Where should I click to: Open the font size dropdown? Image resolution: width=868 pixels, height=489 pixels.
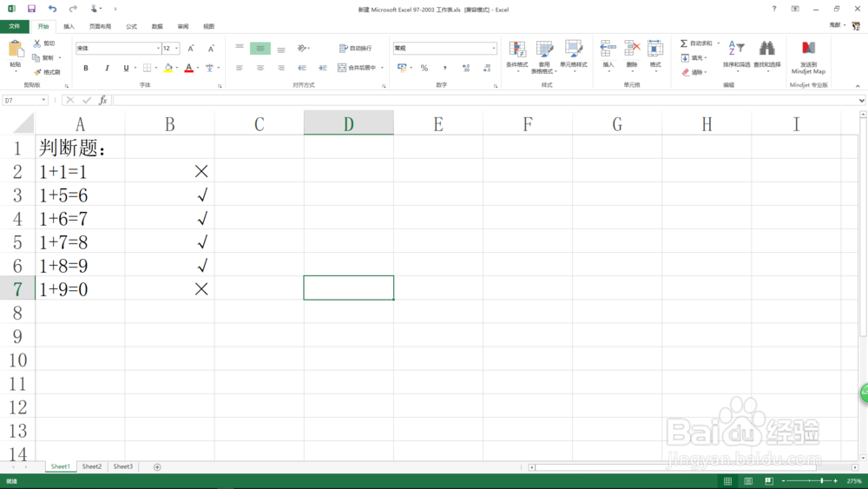pyautogui.click(x=176, y=48)
